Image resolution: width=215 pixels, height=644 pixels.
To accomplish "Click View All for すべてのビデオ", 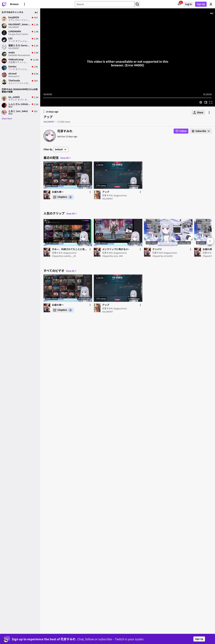I will point(71,271).
